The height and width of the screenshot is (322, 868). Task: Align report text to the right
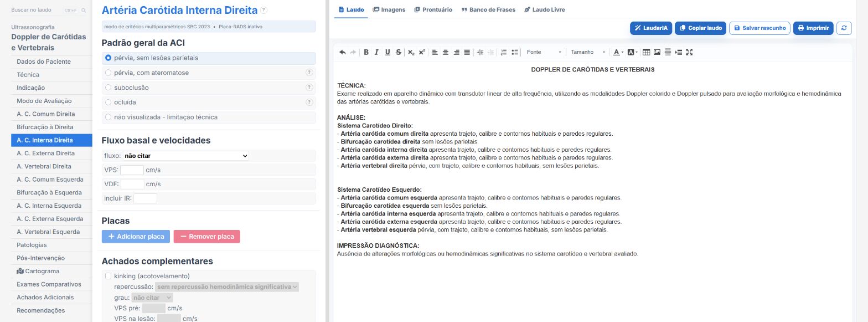coord(456,52)
